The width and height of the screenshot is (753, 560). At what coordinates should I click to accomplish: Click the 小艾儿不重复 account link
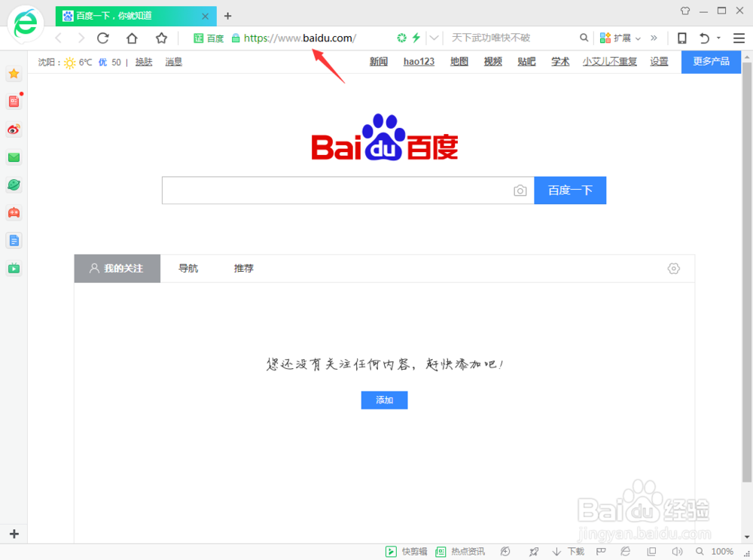[609, 62]
